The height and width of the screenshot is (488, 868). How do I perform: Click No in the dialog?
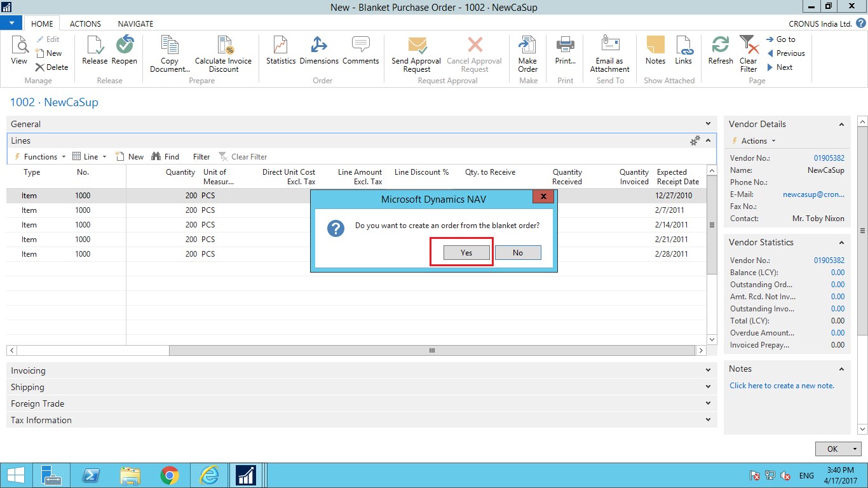pos(518,253)
